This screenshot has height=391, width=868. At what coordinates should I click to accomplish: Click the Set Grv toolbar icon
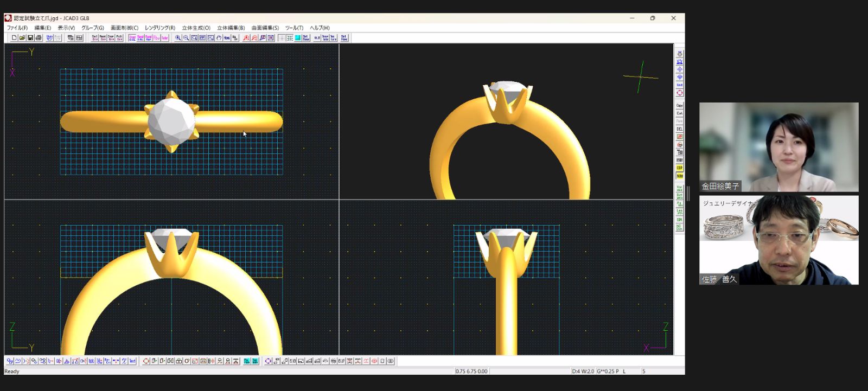(95, 38)
